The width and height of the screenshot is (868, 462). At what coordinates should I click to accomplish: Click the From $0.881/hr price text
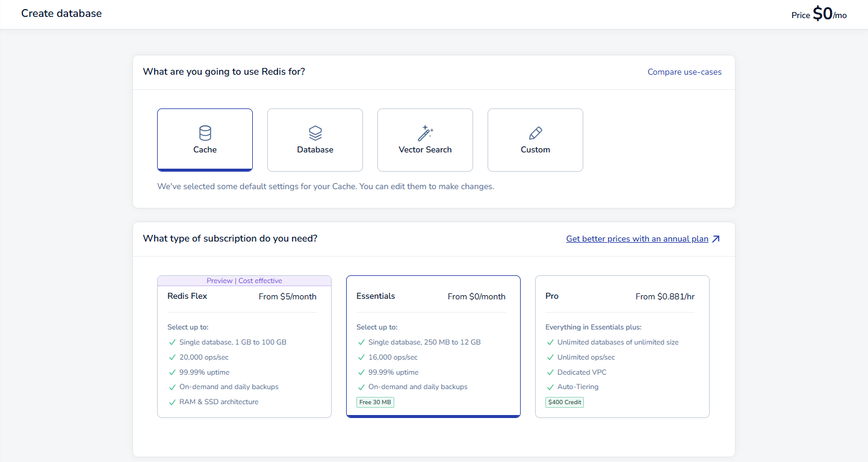pos(665,296)
